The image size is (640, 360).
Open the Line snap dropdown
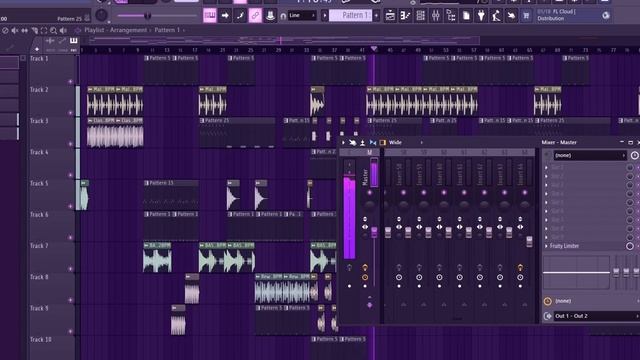pos(302,16)
